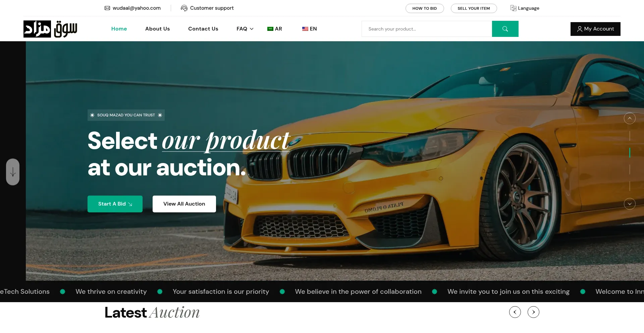Open the Contact Us page

tap(203, 29)
